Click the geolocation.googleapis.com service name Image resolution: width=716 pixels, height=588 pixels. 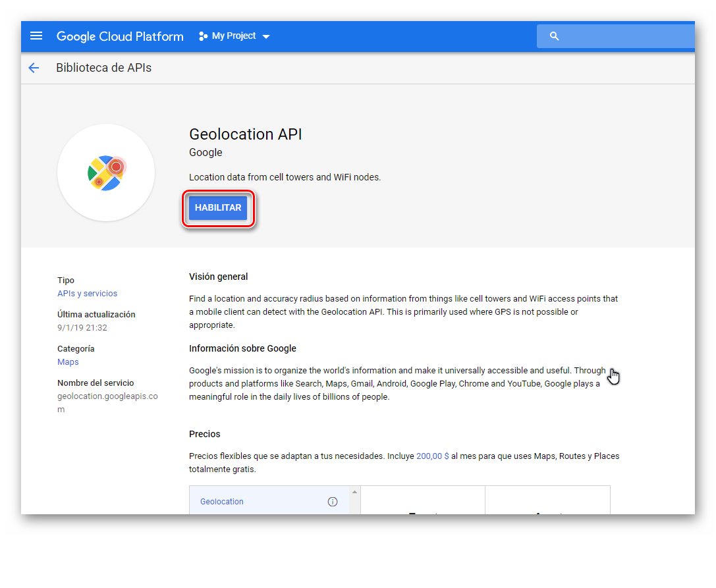107,403
